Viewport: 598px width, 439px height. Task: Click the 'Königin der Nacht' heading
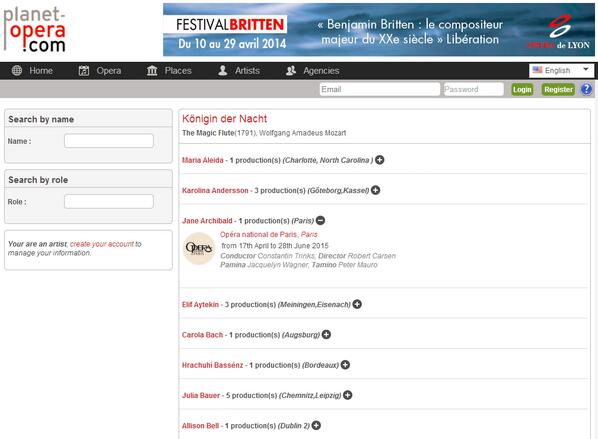pos(224,119)
